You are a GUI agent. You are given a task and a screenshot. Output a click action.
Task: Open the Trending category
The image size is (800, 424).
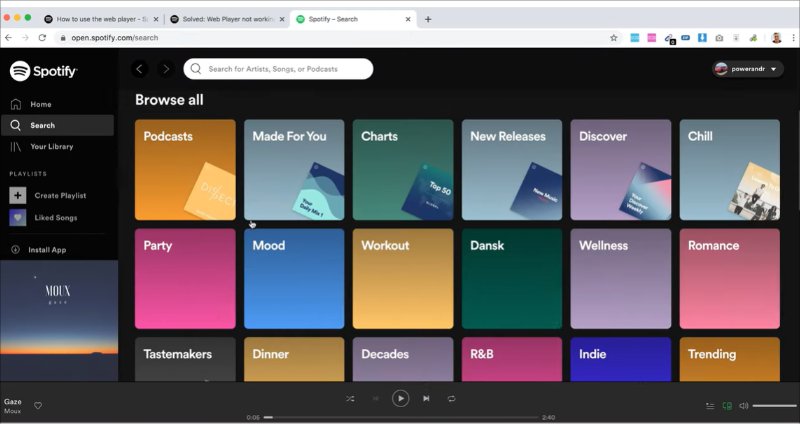730,359
